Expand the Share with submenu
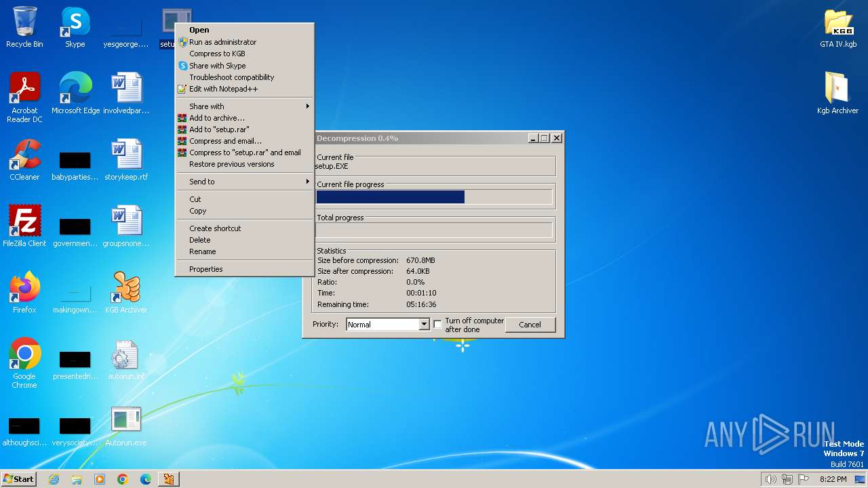Screen dimensions: 868x488 (245, 106)
